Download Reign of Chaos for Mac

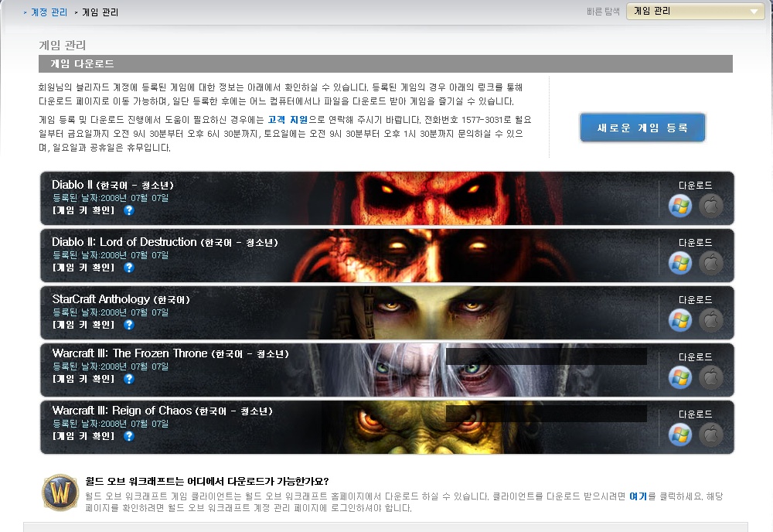(x=711, y=435)
